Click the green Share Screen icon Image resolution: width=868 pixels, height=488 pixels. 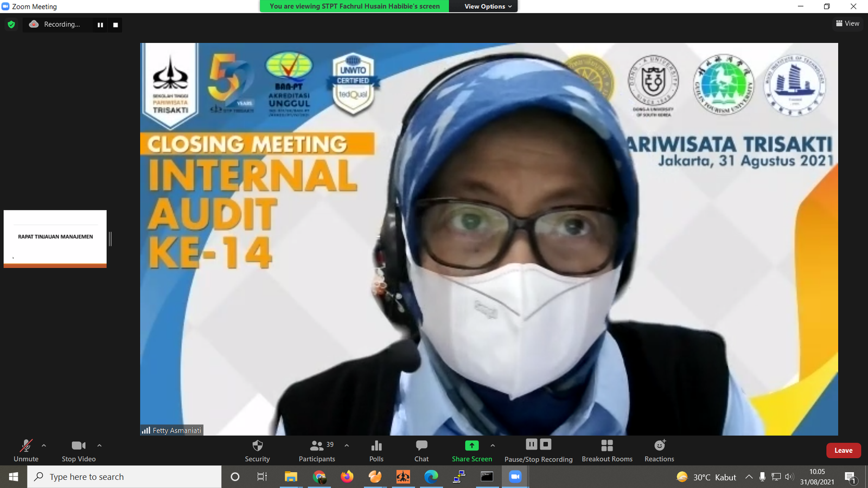(471, 446)
